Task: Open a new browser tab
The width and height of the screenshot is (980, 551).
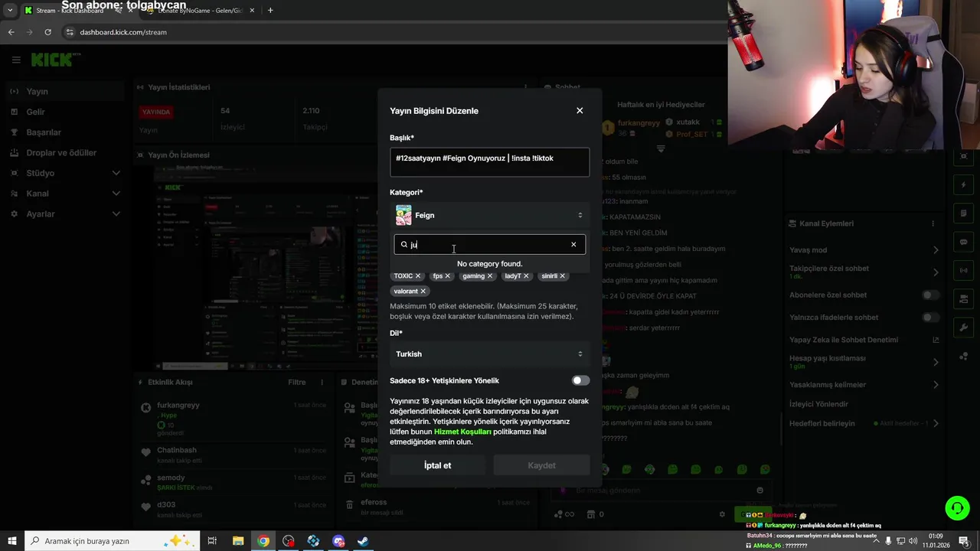Action: (x=270, y=10)
